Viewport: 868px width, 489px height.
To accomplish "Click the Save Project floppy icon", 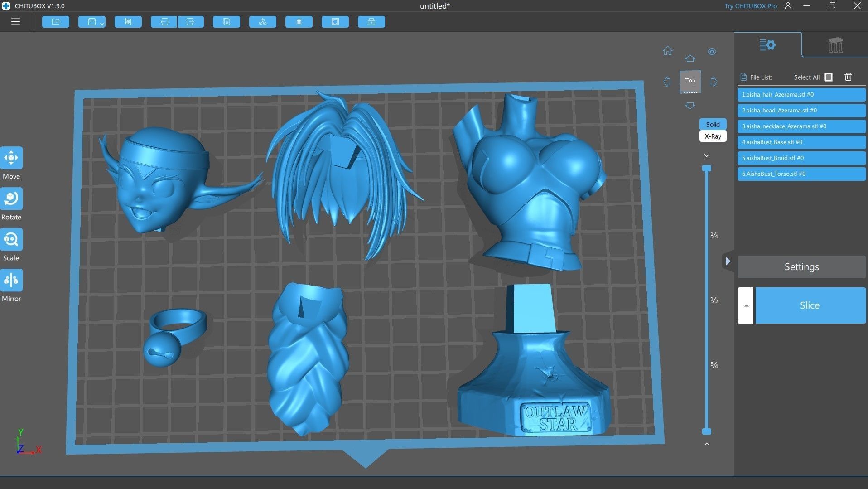I will [x=92, y=22].
